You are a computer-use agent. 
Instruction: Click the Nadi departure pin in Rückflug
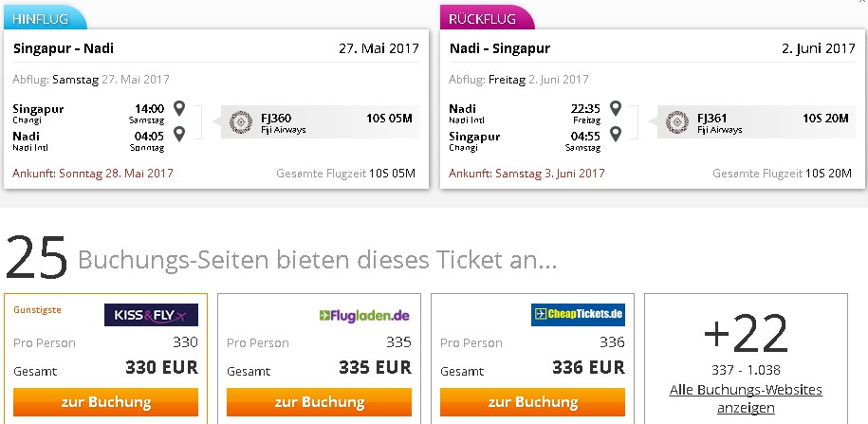(x=615, y=108)
